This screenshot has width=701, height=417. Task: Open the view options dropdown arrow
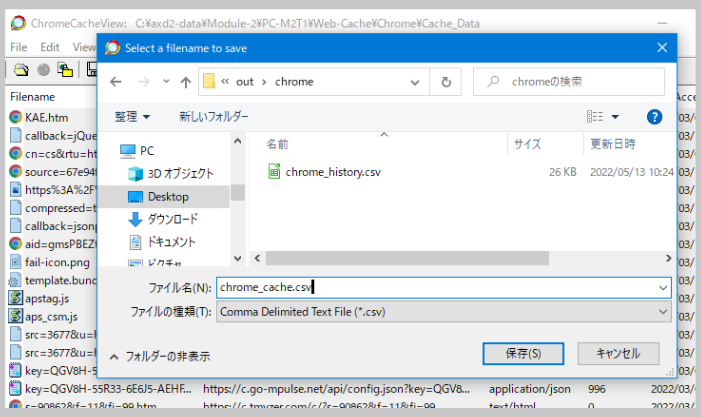615,117
